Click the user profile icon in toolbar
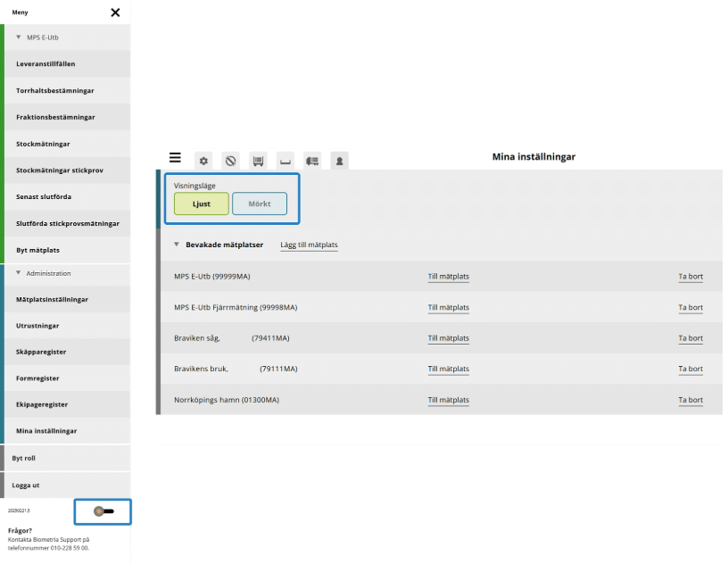The height and width of the screenshot is (565, 728). [x=339, y=161]
